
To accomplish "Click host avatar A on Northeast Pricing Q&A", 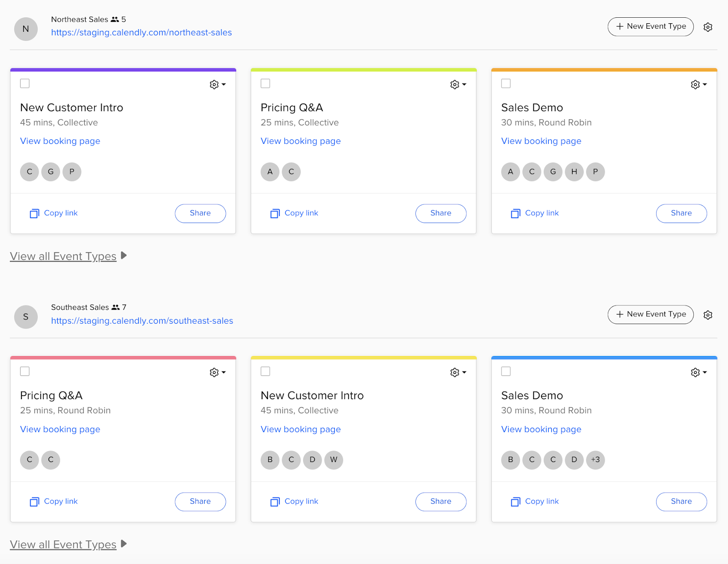I will (270, 172).
